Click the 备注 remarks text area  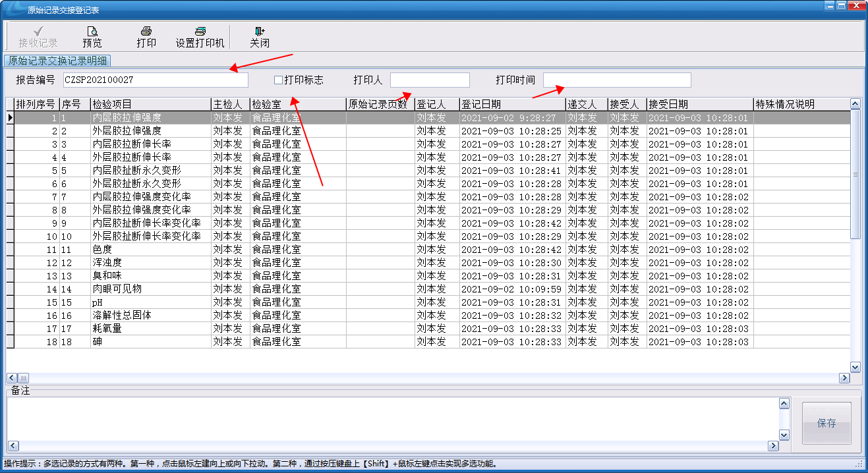coord(392,418)
